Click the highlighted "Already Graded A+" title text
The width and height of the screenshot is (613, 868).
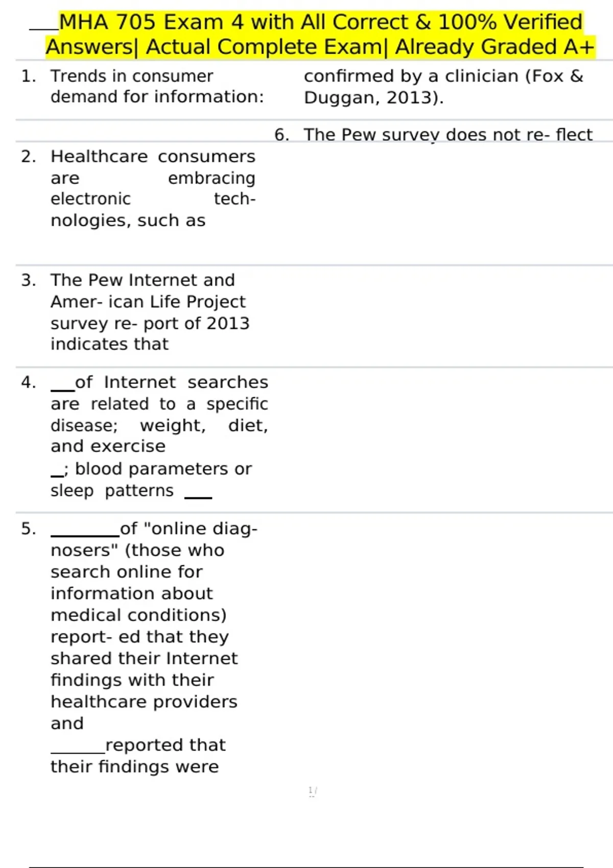click(x=494, y=47)
